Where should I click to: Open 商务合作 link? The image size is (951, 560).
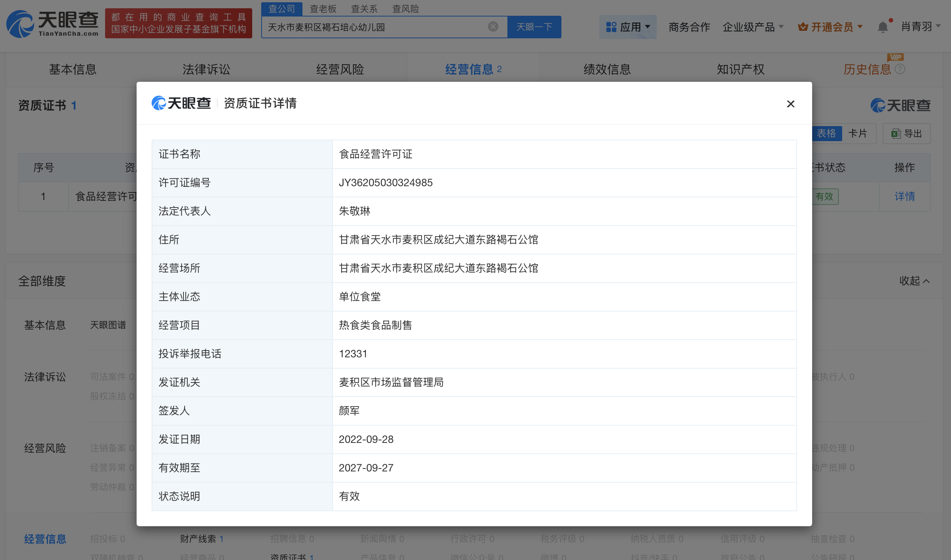(x=689, y=27)
